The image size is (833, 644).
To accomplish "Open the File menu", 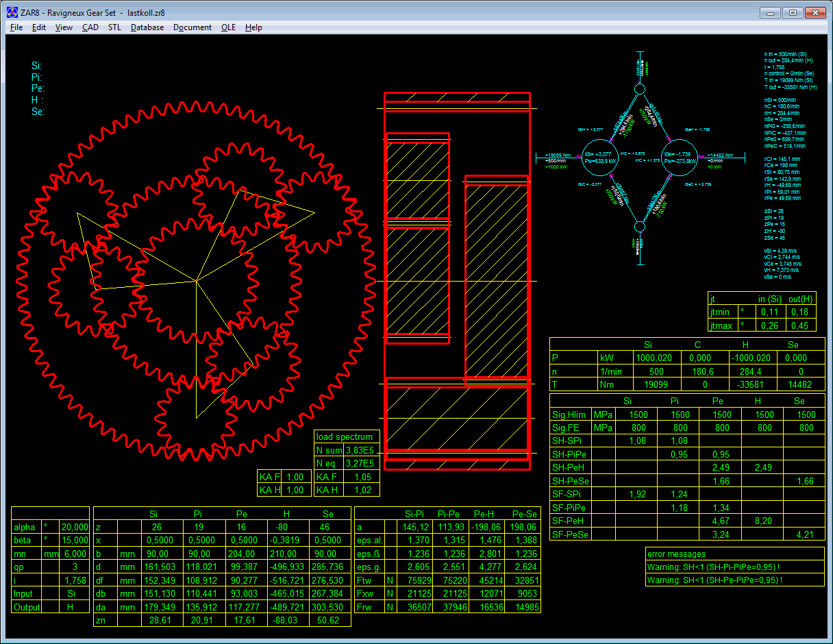I will [16, 27].
